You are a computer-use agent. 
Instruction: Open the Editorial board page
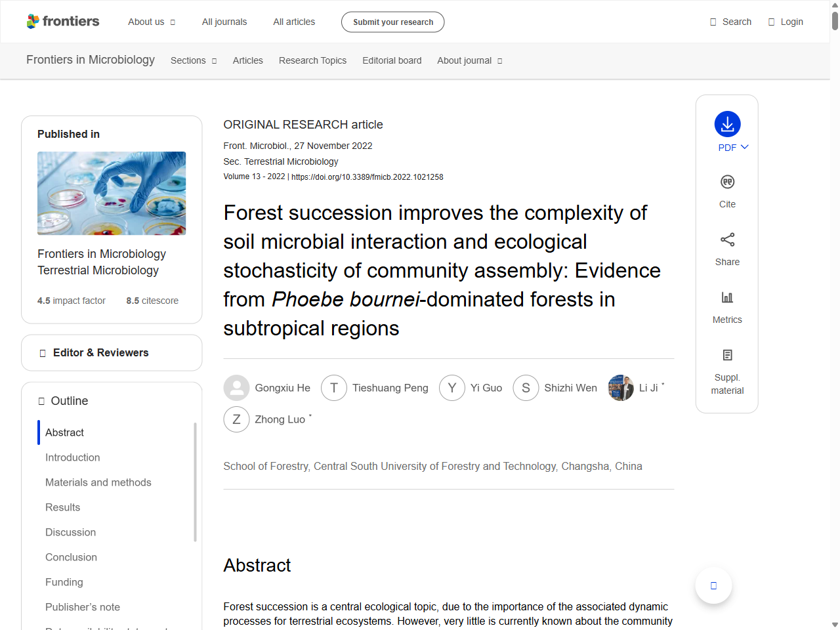coord(392,60)
